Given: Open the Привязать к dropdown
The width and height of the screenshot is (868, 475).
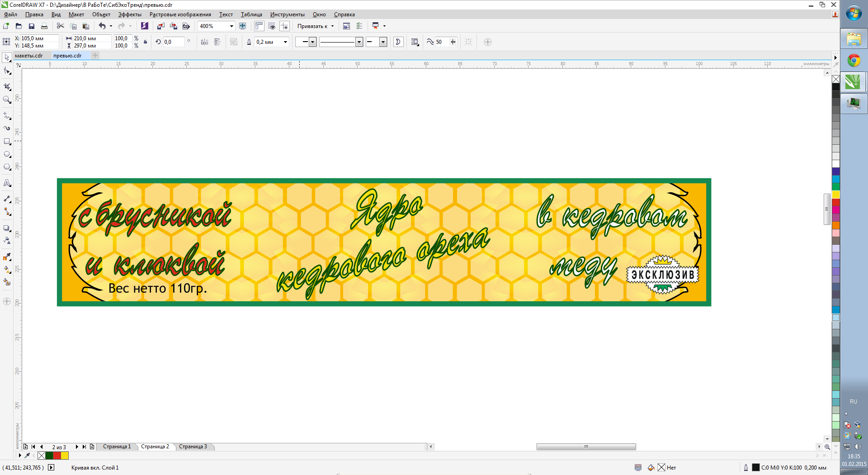Looking at the screenshot, I should 316,26.
